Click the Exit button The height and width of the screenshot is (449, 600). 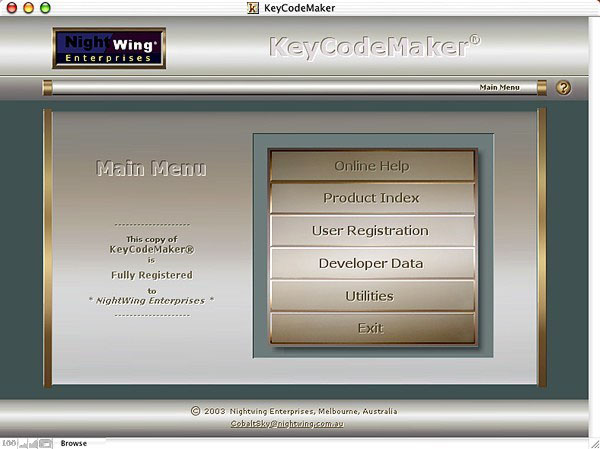(x=373, y=328)
